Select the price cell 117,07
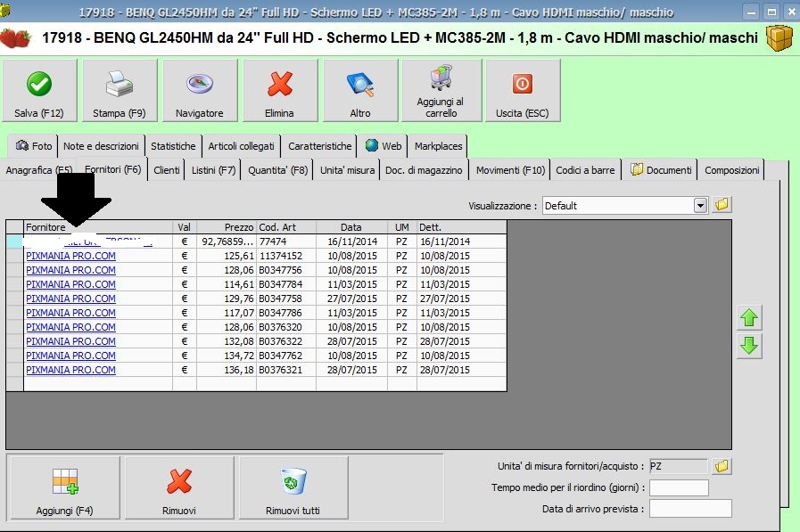Viewport: 800px width, 532px height. pyautogui.click(x=227, y=313)
